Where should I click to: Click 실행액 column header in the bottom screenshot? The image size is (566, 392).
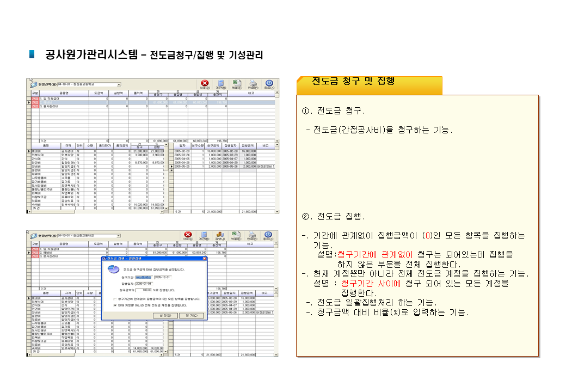coord(118,244)
